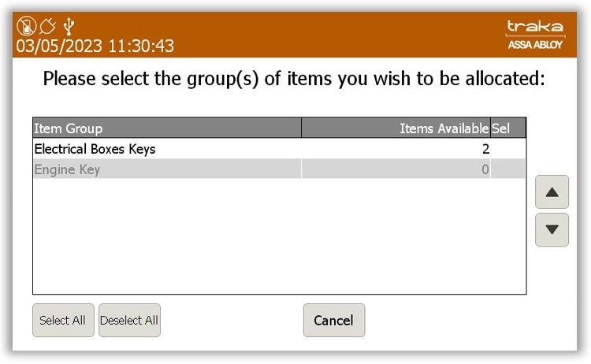
Task: Click the down arrow scroll button
Action: pyautogui.click(x=552, y=229)
